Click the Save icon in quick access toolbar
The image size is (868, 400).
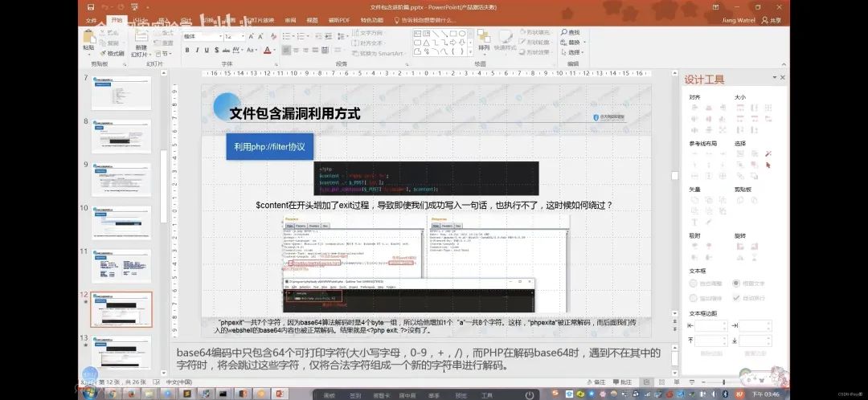pos(90,6)
